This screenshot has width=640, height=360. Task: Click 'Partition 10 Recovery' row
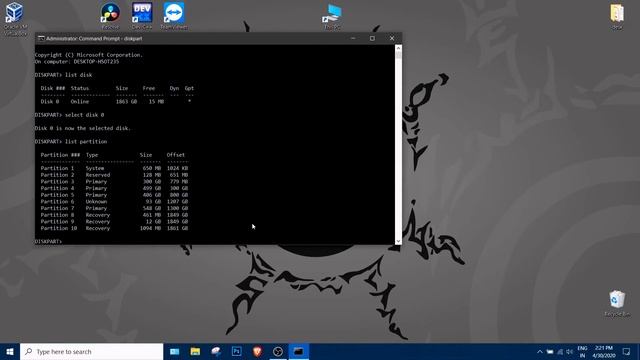point(114,228)
